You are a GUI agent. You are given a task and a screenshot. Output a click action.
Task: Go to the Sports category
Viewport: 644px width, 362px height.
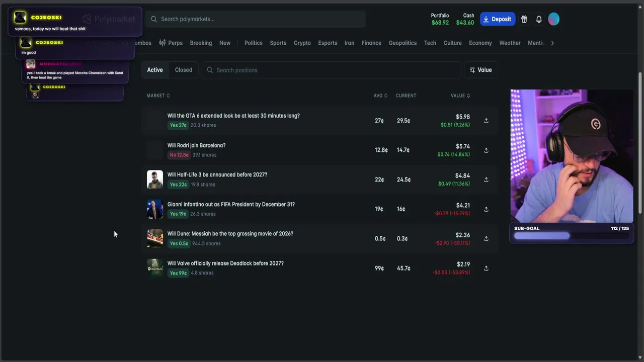point(278,43)
